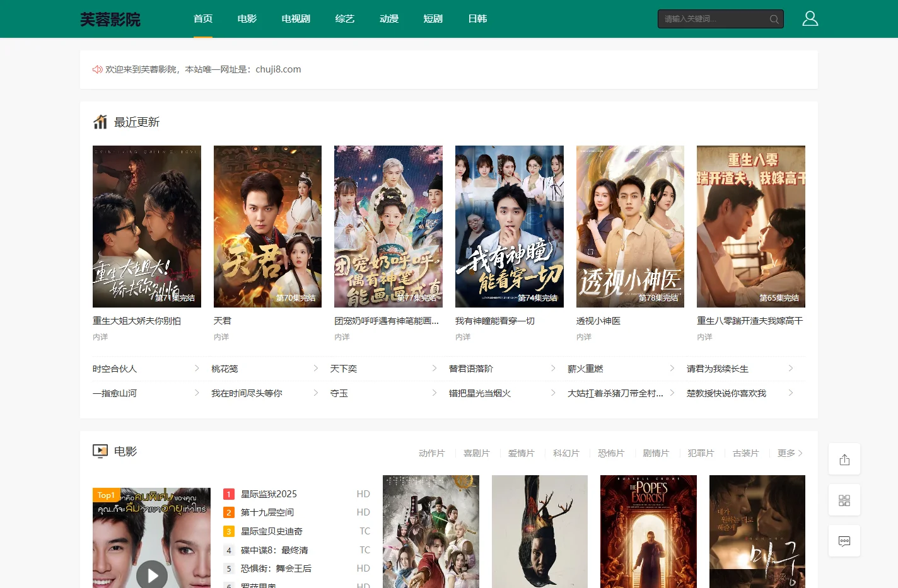Click title link 透视小神医
This screenshot has height=588, width=898.
tap(598, 321)
